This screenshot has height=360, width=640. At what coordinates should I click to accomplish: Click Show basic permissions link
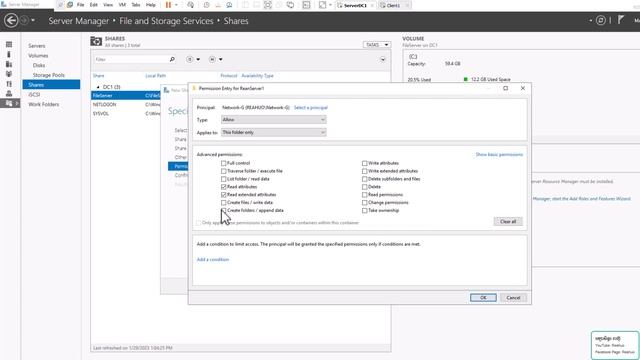tap(499, 154)
